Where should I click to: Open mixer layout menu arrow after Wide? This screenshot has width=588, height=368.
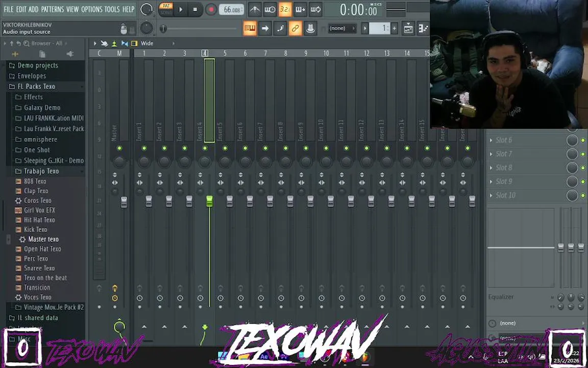(173, 43)
